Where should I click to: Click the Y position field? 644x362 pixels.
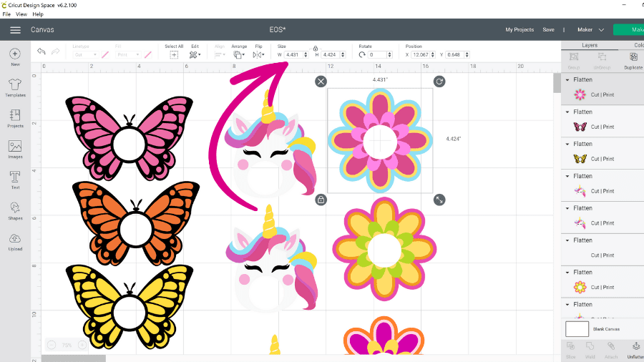click(x=454, y=54)
